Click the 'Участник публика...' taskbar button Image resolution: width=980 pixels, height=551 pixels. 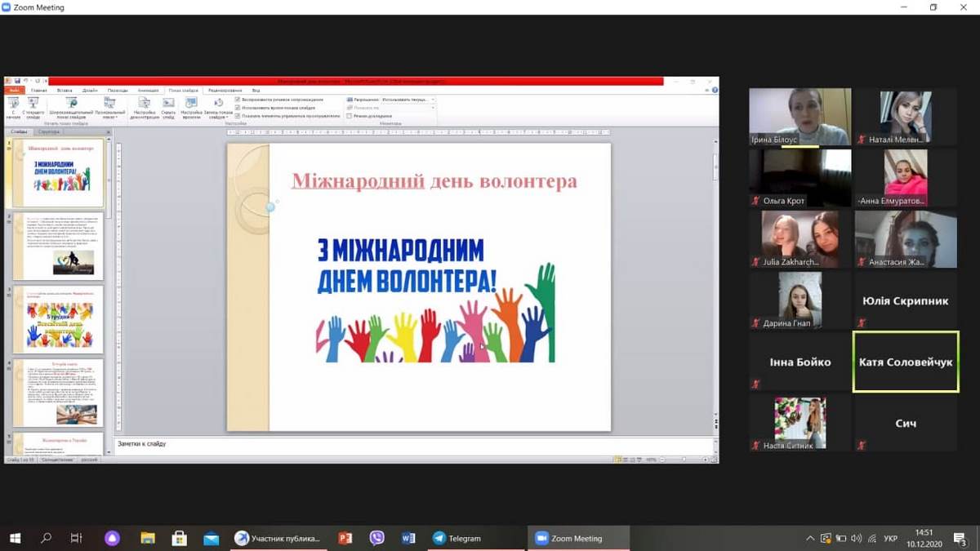pos(278,538)
